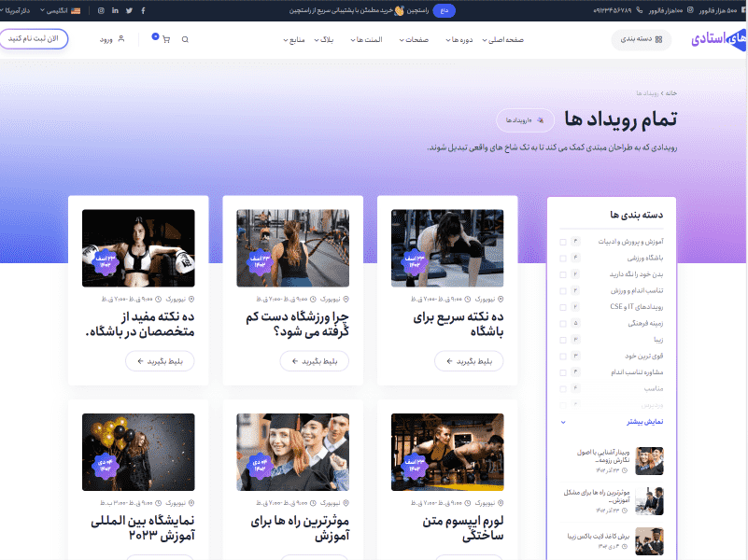Click the Instagram icon in the top bar

pyautogui.click(x=101, y=10)
